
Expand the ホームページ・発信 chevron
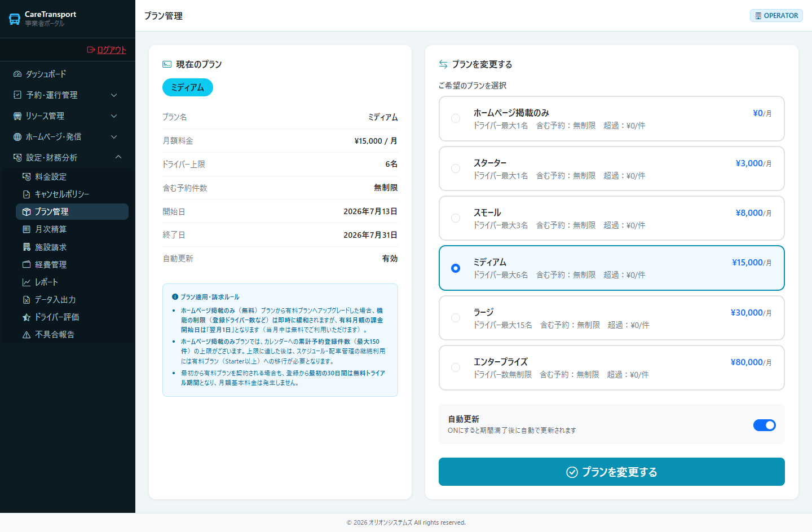pos(114,137)
